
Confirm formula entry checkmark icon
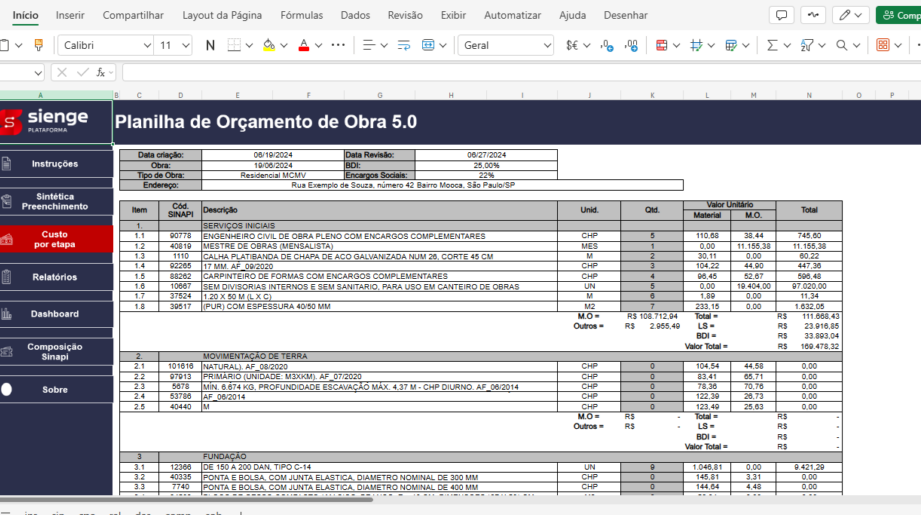coord(82,72)
